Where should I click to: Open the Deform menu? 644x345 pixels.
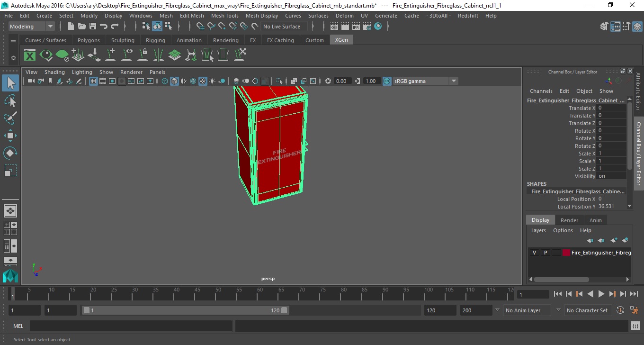[344, 16]
